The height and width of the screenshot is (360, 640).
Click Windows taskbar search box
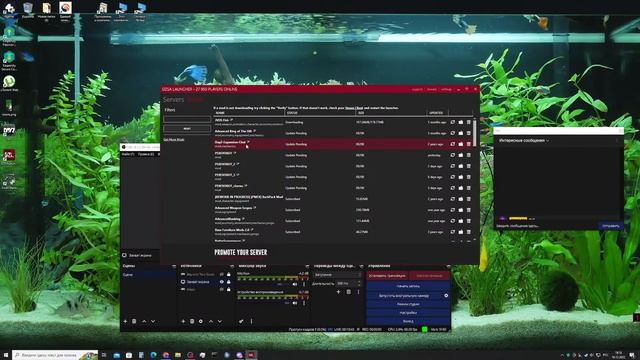55,355
